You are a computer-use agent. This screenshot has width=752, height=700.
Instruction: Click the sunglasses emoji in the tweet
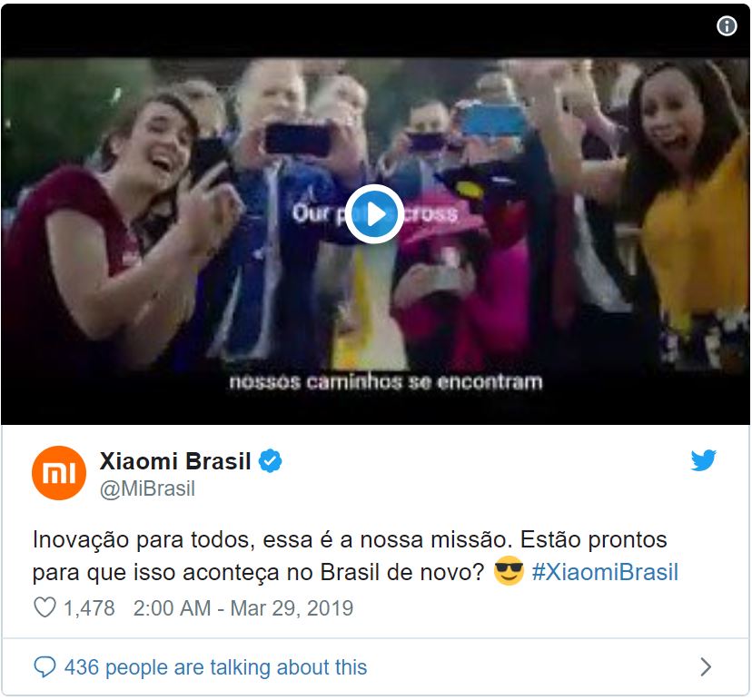(x=509, y=571)
